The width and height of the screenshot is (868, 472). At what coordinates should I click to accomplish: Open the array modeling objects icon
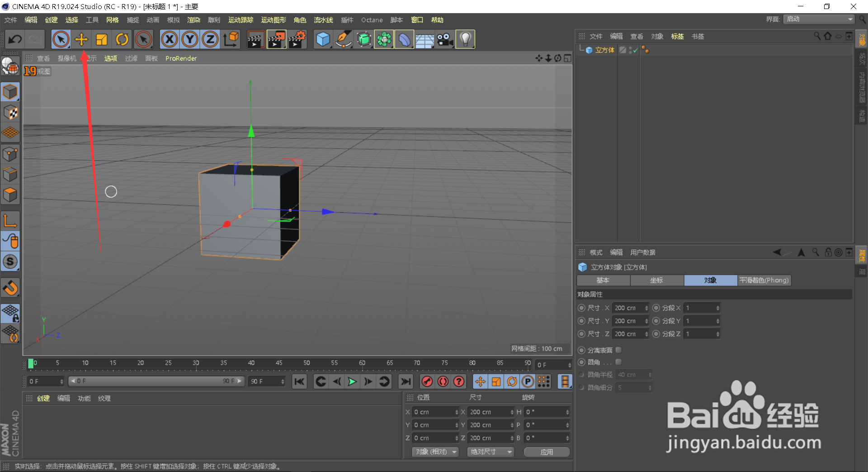click(384, 39)
